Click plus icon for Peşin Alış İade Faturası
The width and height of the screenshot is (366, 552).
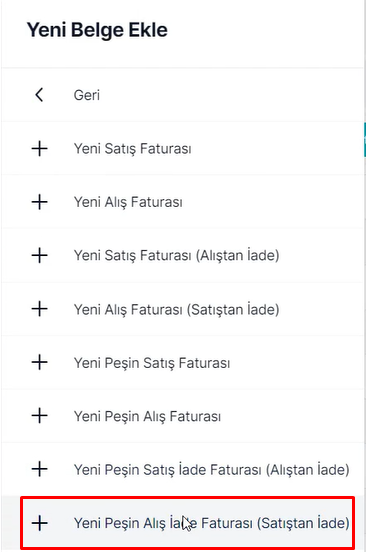coord(39,523)
